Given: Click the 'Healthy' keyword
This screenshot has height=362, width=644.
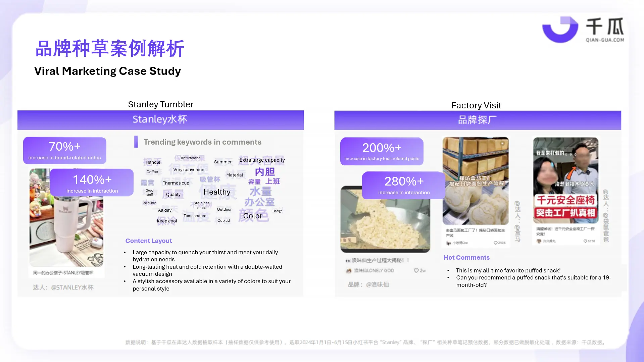Looking at the screenshot, I should click(217, 192).
